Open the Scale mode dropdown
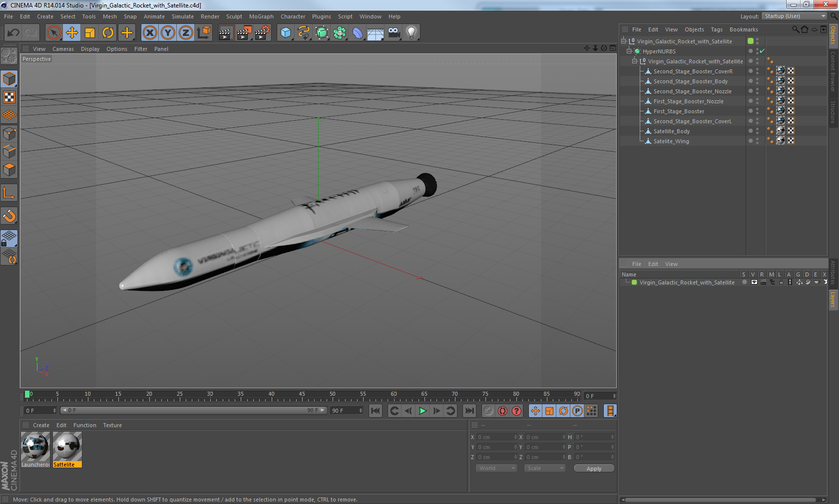The width and height of the screenshot is (839, 504). pos(545,468)
